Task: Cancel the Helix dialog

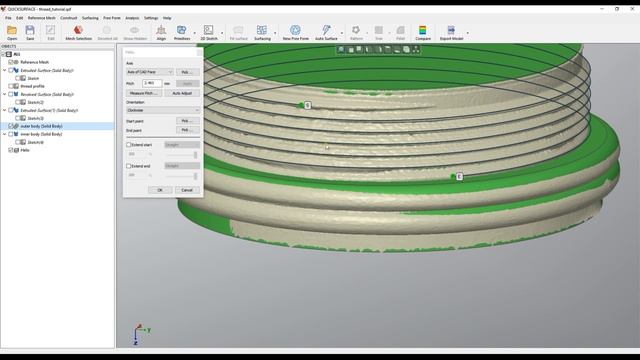Action: (x=187, y=190)
